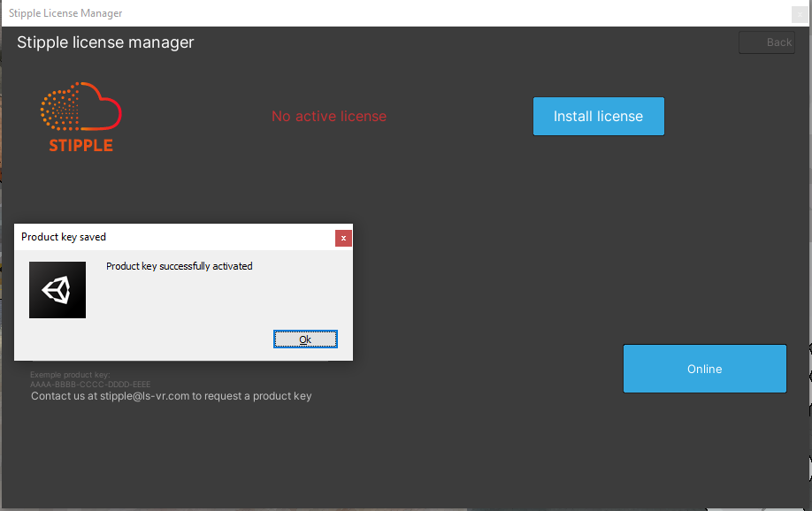Click the 'Exemple product key:' label
812x511 pixels.
(x=70, y=375)
